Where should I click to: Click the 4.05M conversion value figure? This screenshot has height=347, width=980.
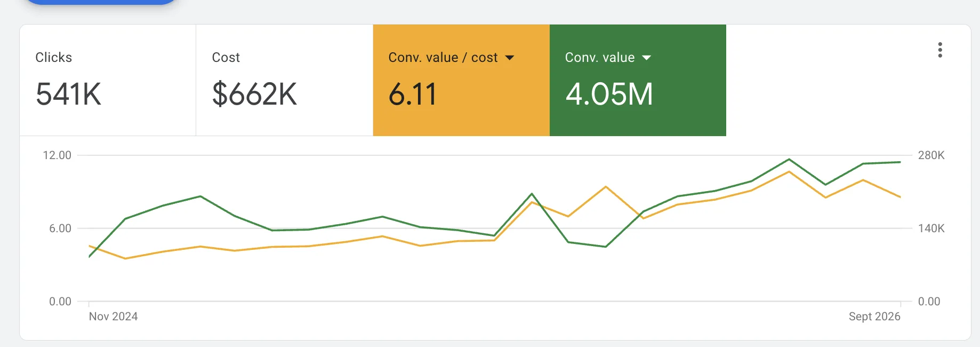click(x=609, y=94)
